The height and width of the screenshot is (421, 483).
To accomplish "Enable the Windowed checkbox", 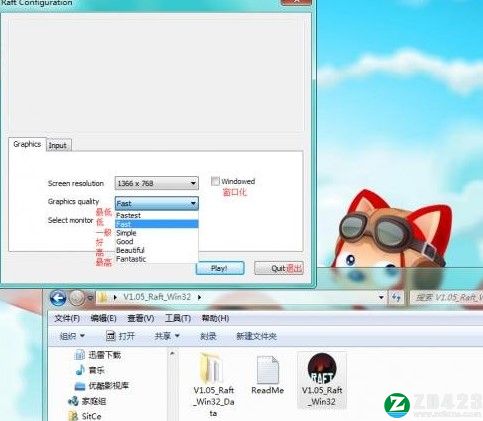I will point(215,181).
